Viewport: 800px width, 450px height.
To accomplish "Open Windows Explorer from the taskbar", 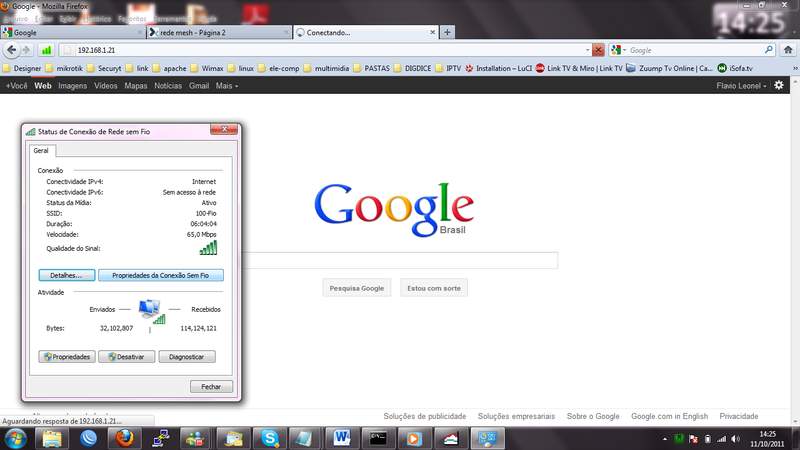I will click(52, 438).
